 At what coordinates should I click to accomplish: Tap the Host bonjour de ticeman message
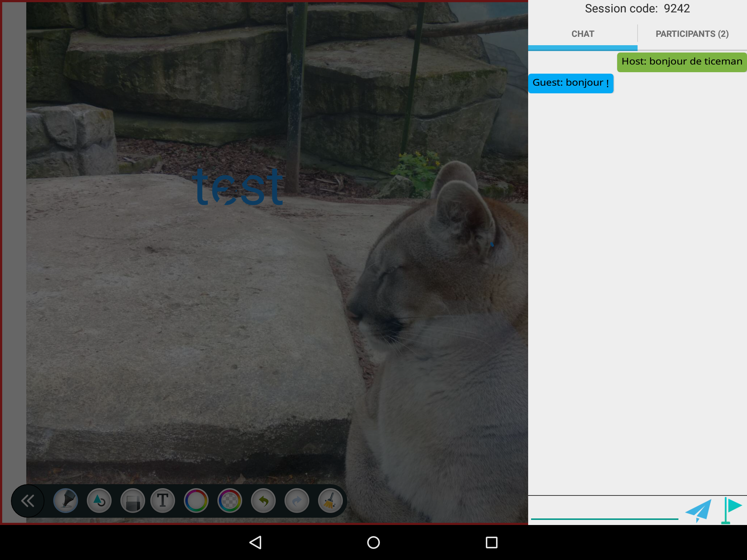click(x=682, y=62)
